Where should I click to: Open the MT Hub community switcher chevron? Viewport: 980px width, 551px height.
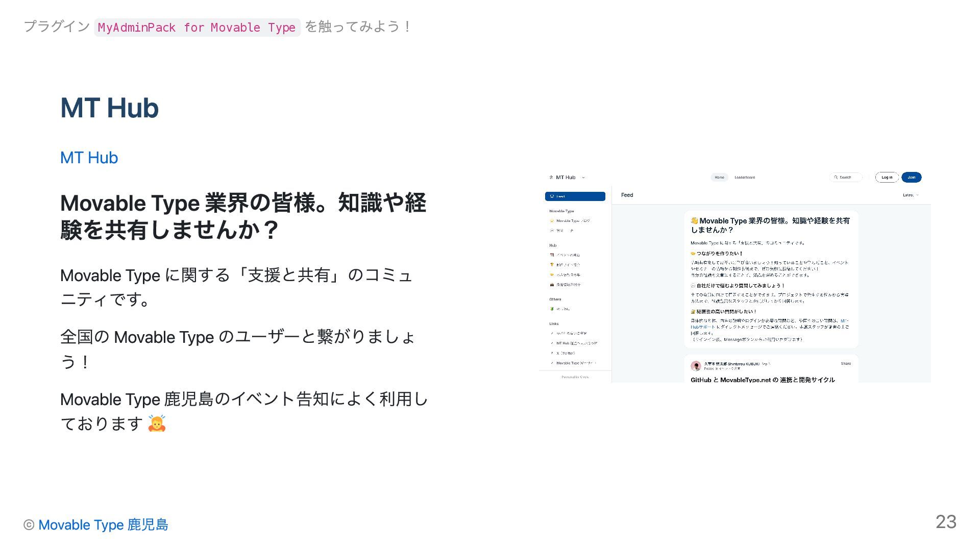[x=583, y=178]
